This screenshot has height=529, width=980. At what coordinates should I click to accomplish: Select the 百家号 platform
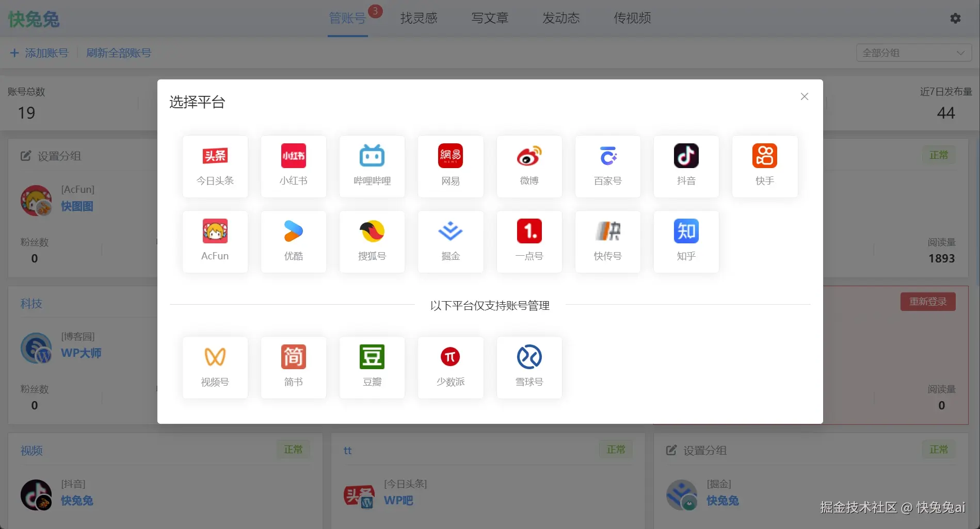[x=608, y=166]
